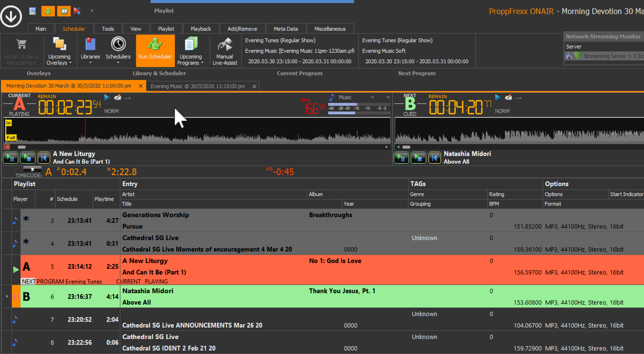Click the music note icon on row 8
Viewport: 644px width, 354px height.
(15, 343)
